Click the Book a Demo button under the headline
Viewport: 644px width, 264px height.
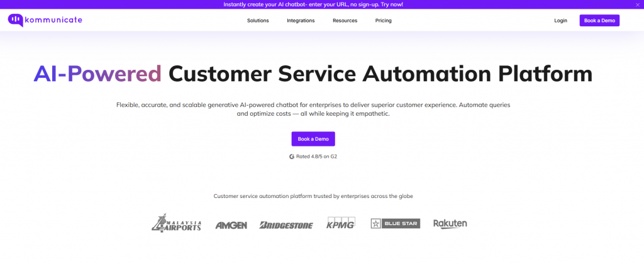(x=313, y=139)
